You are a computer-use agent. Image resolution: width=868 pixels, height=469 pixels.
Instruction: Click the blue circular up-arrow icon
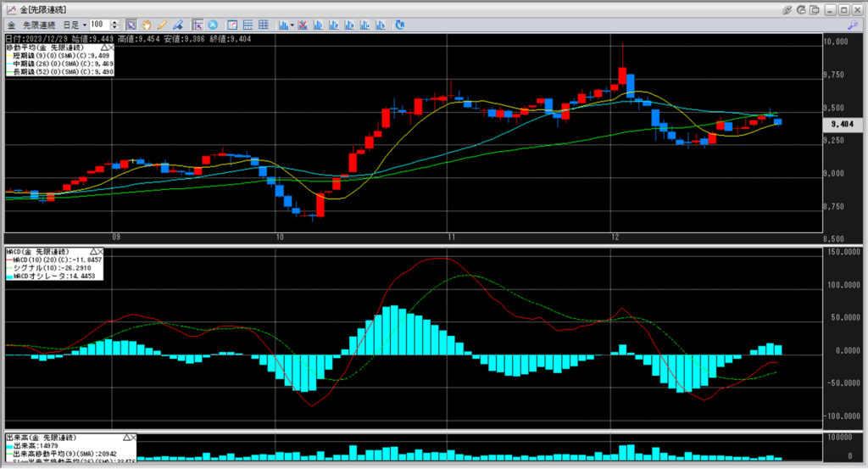[x=213, y=25]
